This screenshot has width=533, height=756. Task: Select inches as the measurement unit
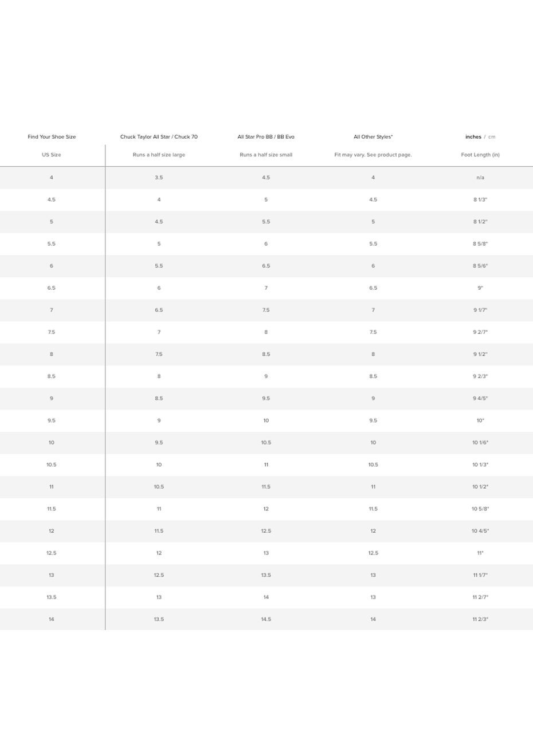[473, 137]
